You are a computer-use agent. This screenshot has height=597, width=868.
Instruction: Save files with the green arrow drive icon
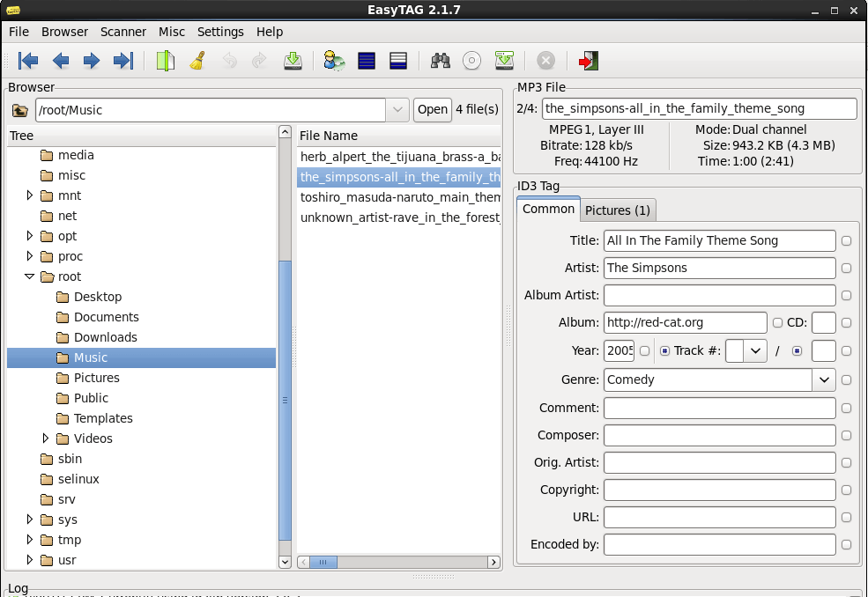[x=293, y=61]
